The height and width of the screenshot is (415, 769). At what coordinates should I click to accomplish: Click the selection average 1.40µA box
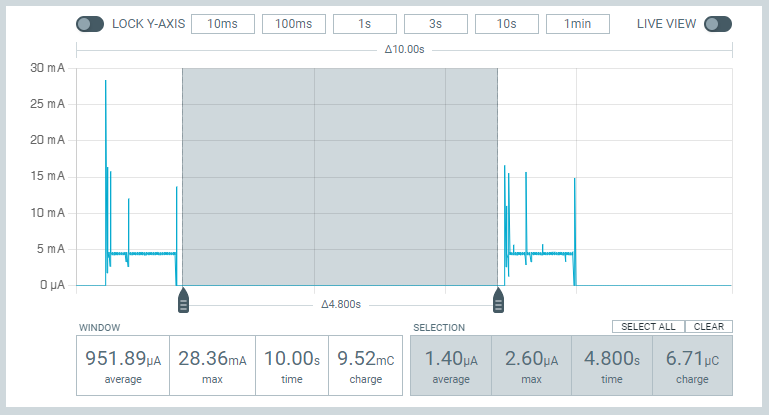click(x=451, y=365)
